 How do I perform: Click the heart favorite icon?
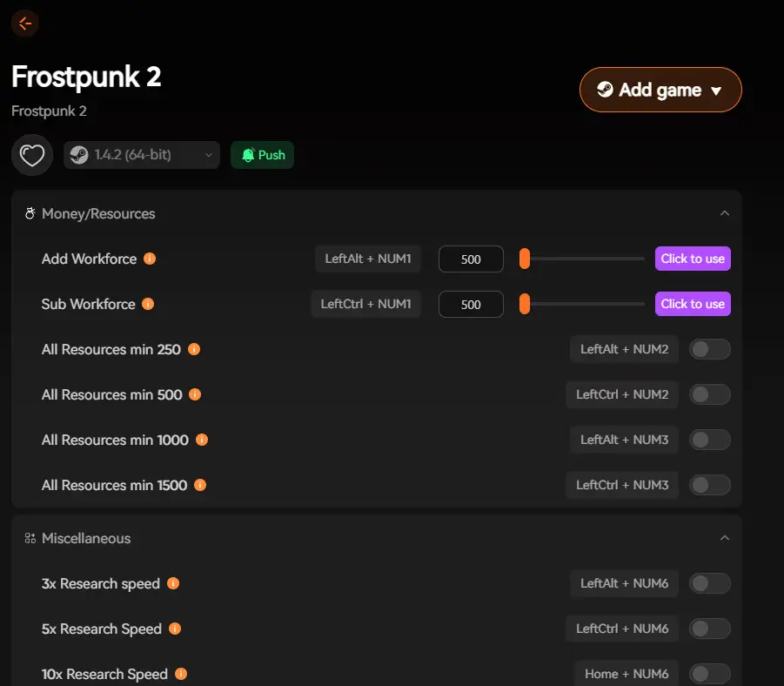[31, 154]
